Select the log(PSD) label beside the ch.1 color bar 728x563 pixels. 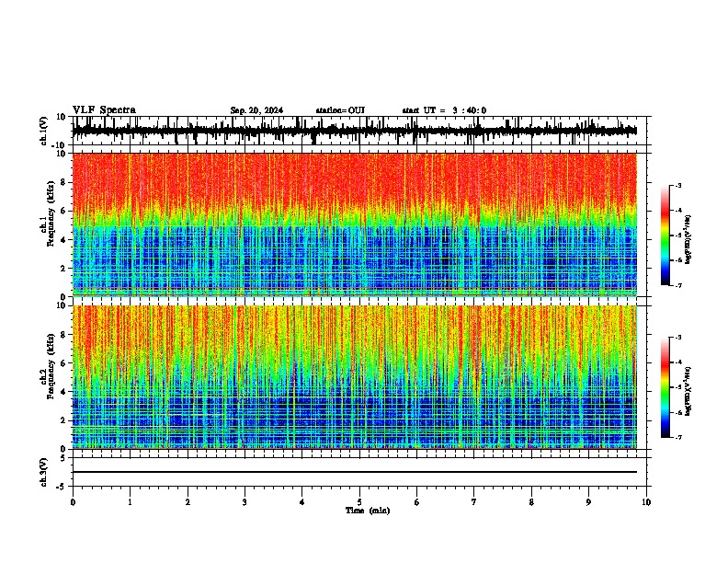688,240
